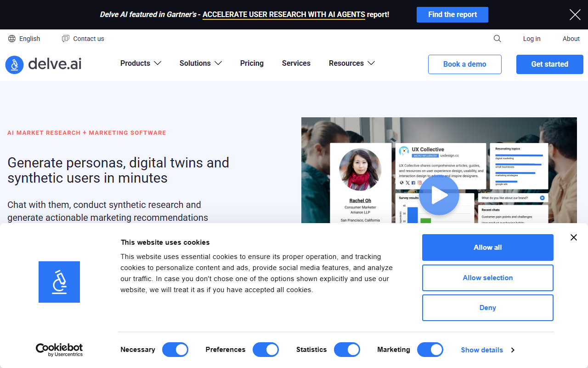This screenshot has width=588, height=368.
Task: Open the Accelerate User Research report link
Action: [x=284, y=15]
